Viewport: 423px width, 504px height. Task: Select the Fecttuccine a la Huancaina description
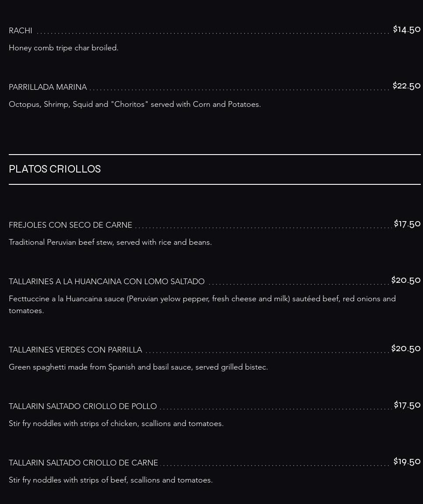pyautogui.click(x=202, y=304)
